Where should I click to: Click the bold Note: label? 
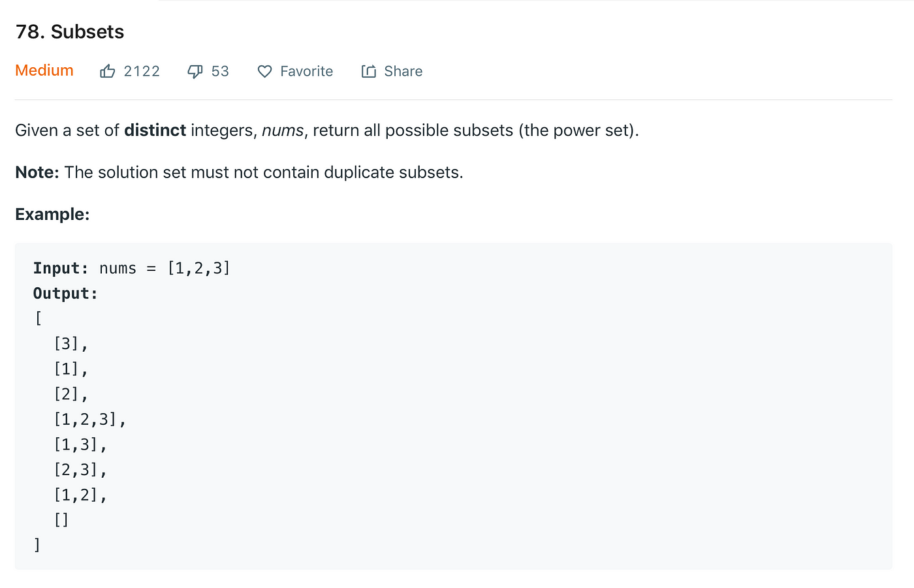pos(37,172)
